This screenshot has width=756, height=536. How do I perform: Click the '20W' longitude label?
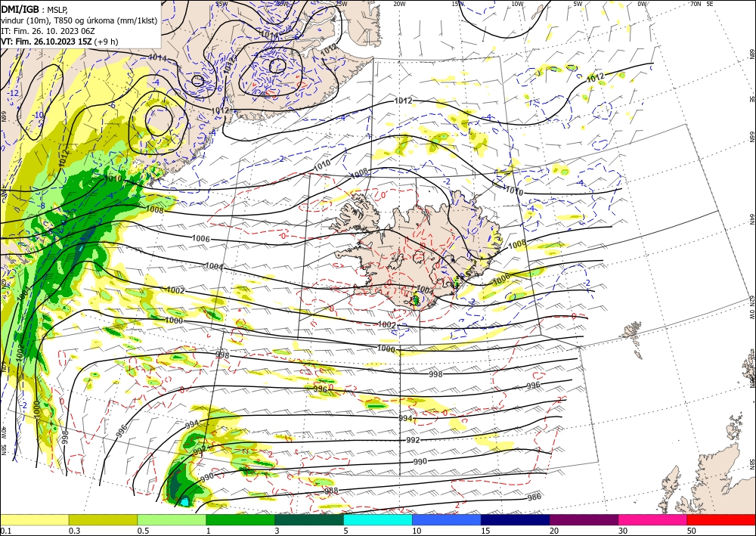coord(398,4)
